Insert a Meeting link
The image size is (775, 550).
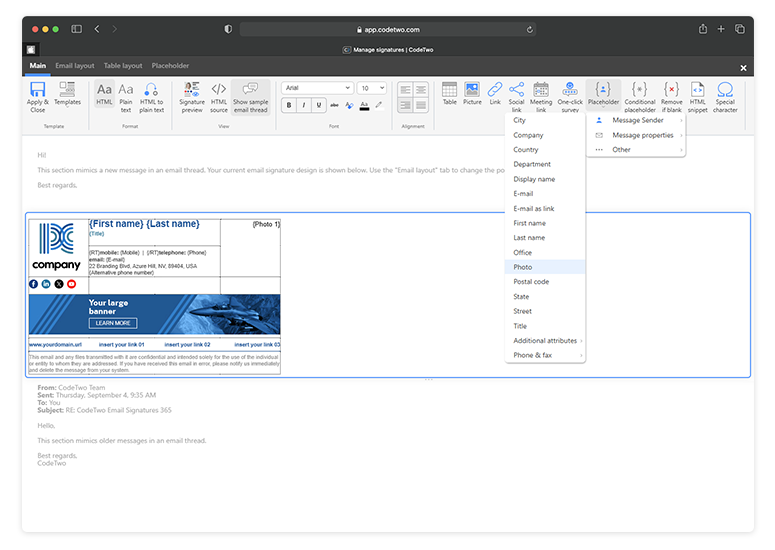pos(541,97)
